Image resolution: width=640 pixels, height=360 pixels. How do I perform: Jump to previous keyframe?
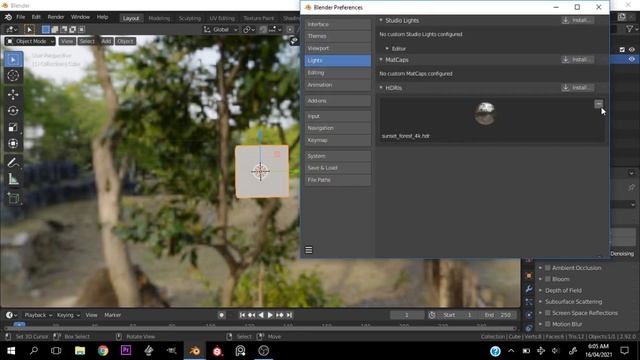coord(251,315)
